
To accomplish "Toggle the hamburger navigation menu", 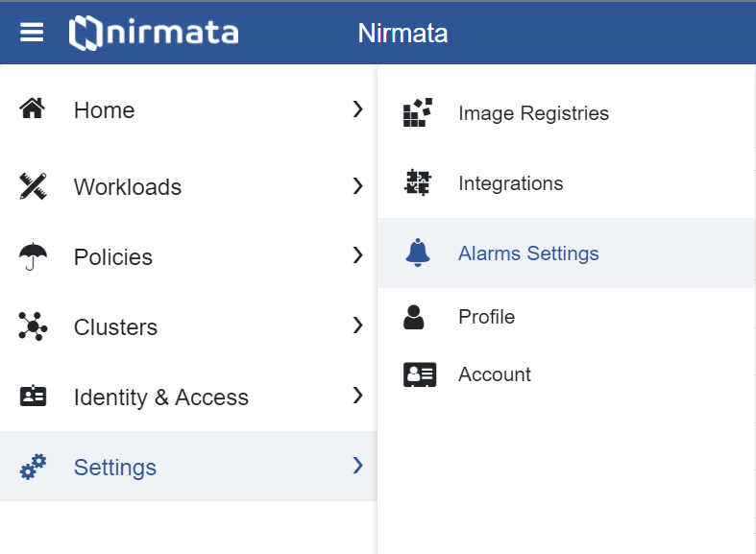I will click(32, 33).
